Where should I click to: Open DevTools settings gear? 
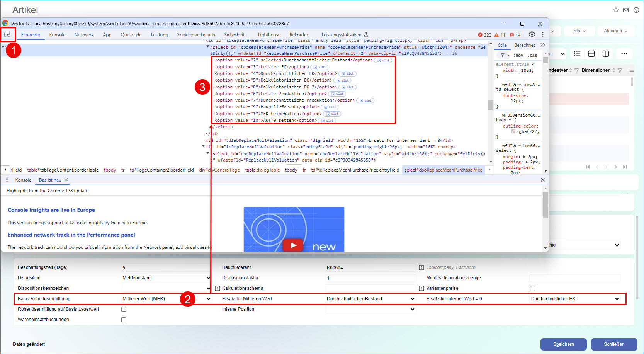pyautogui.click(x=532, y=34)
